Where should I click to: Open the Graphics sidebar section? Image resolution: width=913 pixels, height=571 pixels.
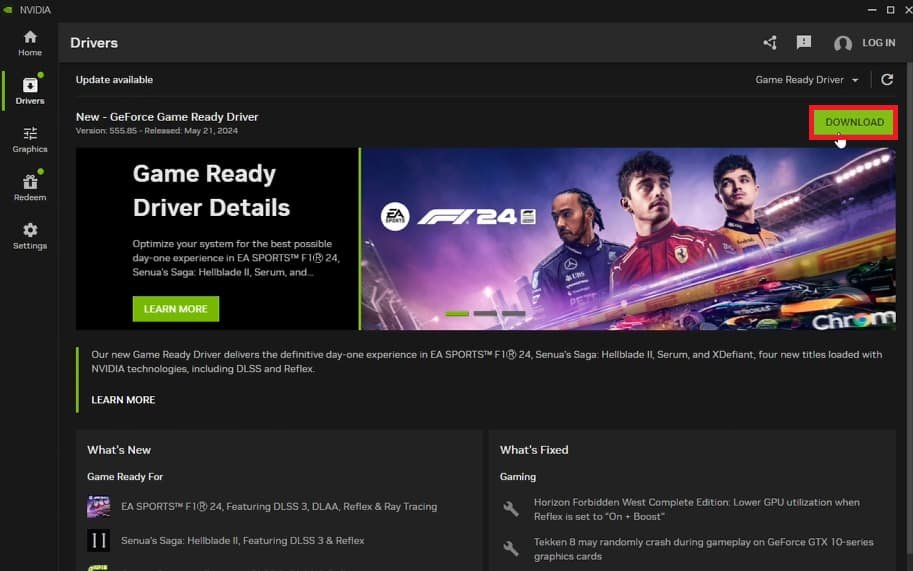[x=30, y=140]
